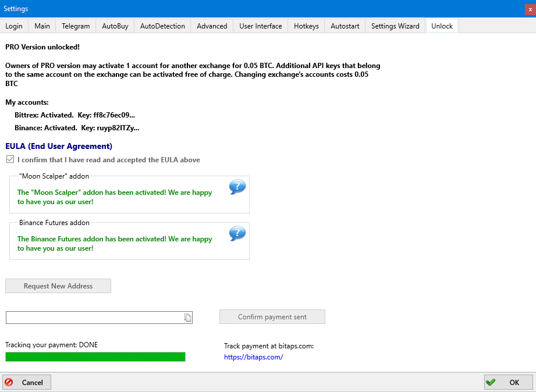Click the green payment tracking progress bar

95,357
